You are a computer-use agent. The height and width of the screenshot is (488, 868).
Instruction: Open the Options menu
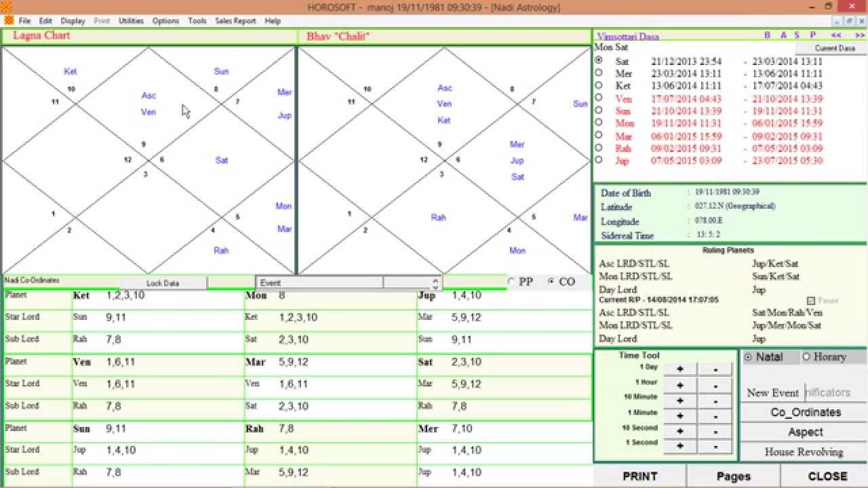165,21
